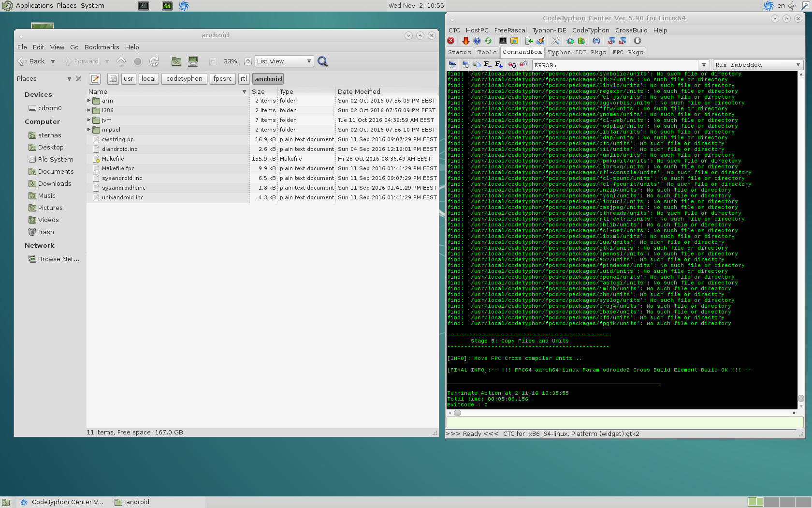Zoom in with the plus button beside 33%
The image size is (812, 508).
(x=247, y=61)
